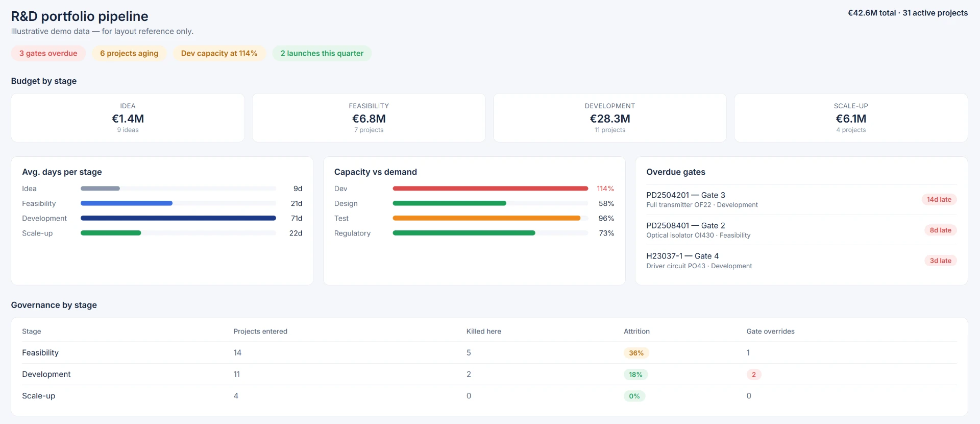Click the orange Test capacity bar
This screenshot has height=424, width=980.
[486, 218]
